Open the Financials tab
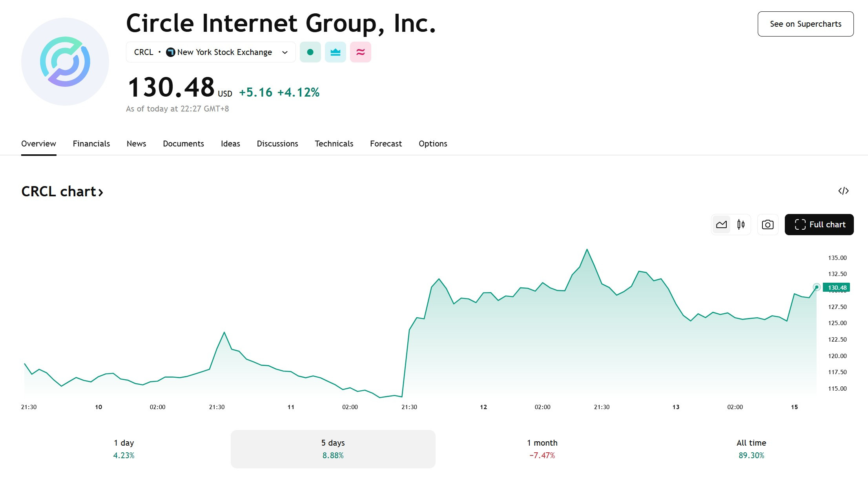This screenshot has height=479, width=868. coord(91,144)
